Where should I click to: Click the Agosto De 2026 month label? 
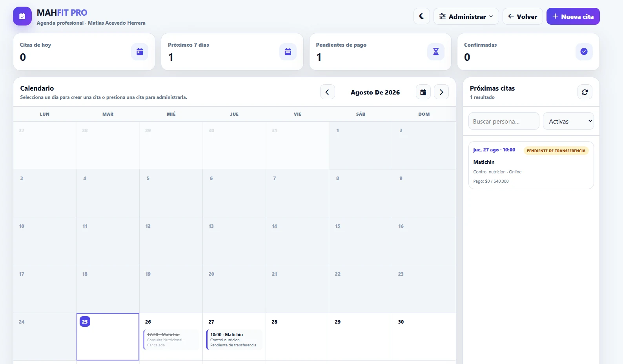pyautogui.click(x=375, y=92)
